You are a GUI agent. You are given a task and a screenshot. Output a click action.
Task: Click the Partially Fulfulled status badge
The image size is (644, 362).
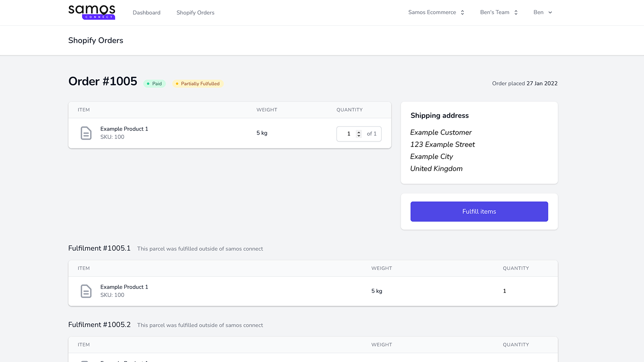(198, 84)
